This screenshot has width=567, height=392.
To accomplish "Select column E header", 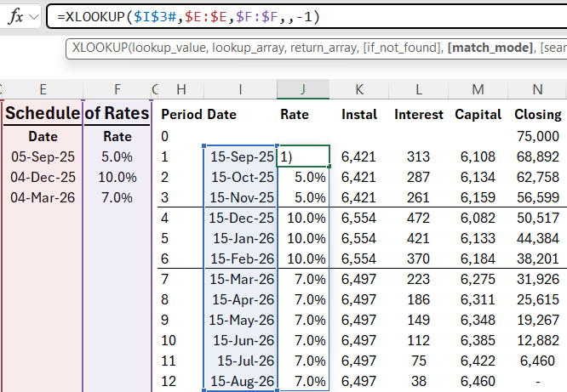I will click(x=43, y=89).
